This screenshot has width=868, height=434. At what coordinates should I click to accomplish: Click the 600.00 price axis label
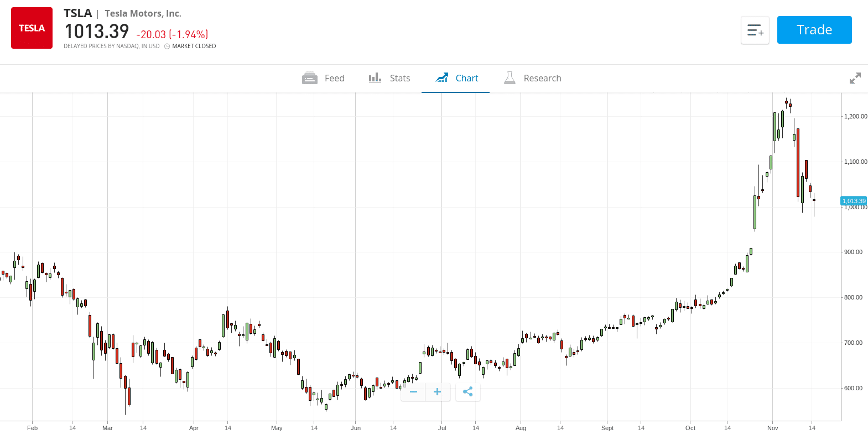(x=853, y=389)
